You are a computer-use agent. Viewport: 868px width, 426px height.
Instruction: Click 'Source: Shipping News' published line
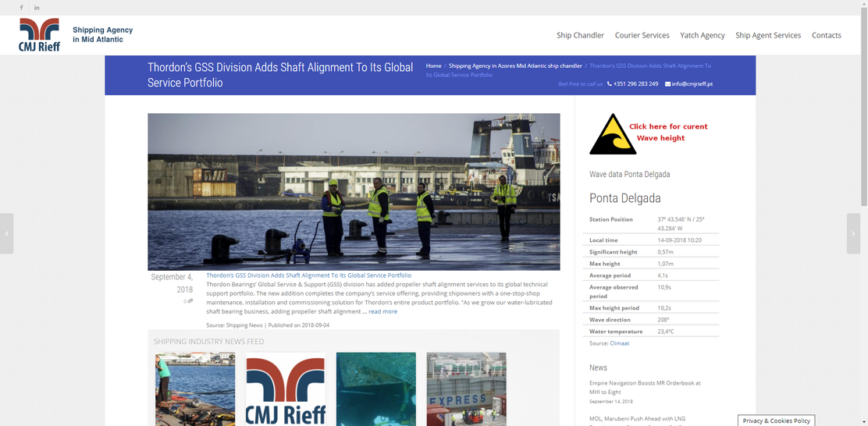pyautogui.click(x=268, y=325)
